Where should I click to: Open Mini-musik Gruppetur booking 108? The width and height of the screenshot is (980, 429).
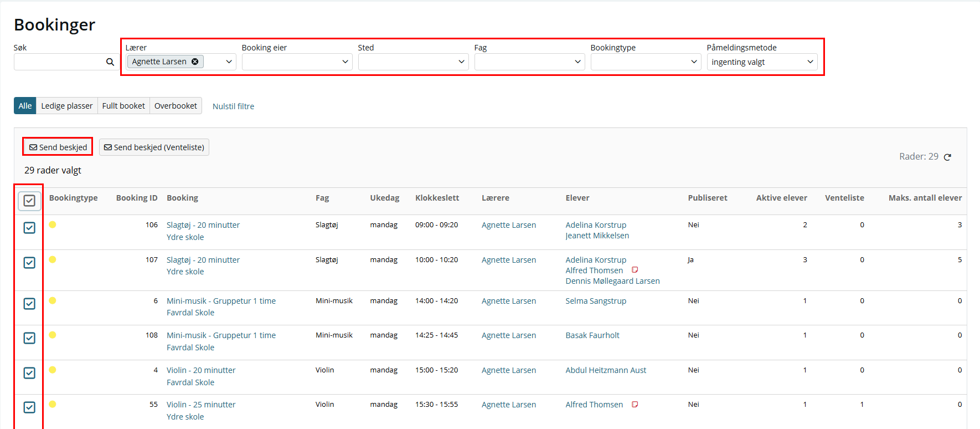click(221, 335)
